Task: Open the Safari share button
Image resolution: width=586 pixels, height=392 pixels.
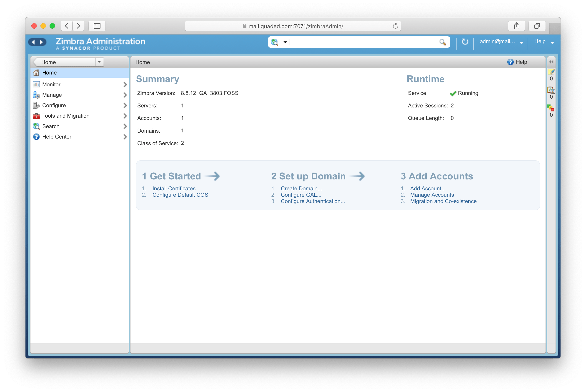Action: point(516,26)
